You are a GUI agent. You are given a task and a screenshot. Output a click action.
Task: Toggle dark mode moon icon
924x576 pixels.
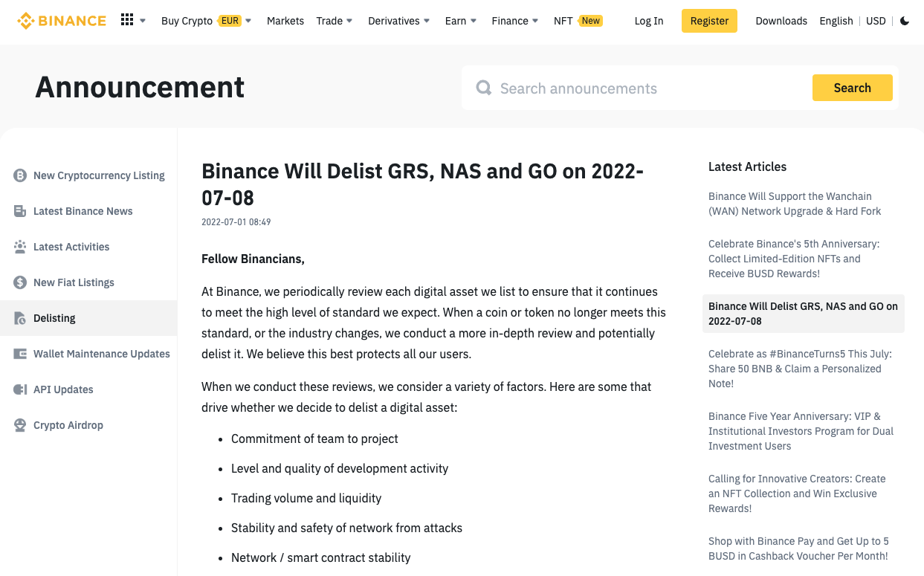pos(905,21)
